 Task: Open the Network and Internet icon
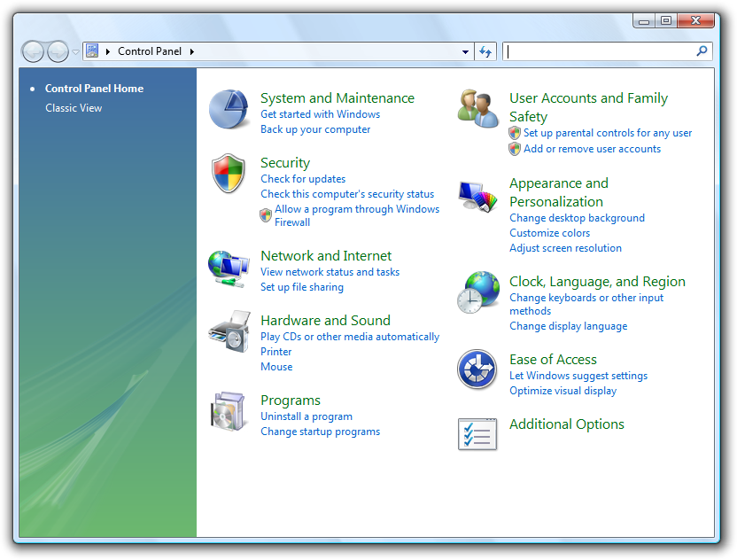tap(229, 268)
